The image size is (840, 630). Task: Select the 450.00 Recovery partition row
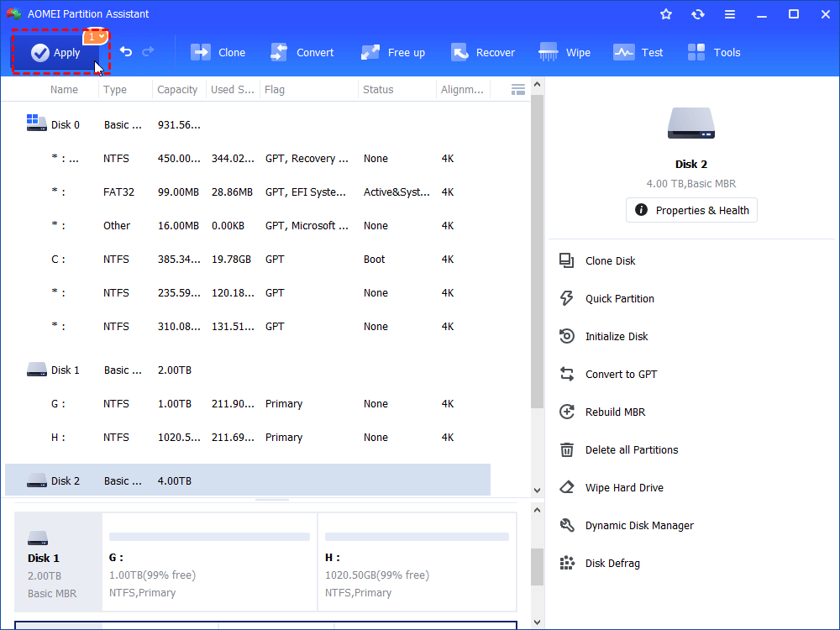click(248, 159)
